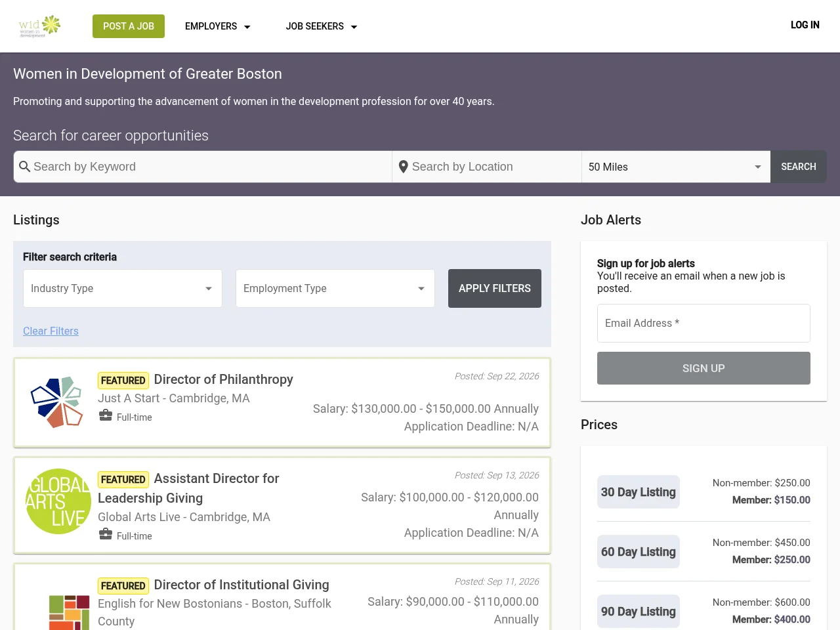The width and height of the screenshot is (840, 630).
Task: Click Featured badge on Assistant Director listing
Action: (x=123, y=479)
